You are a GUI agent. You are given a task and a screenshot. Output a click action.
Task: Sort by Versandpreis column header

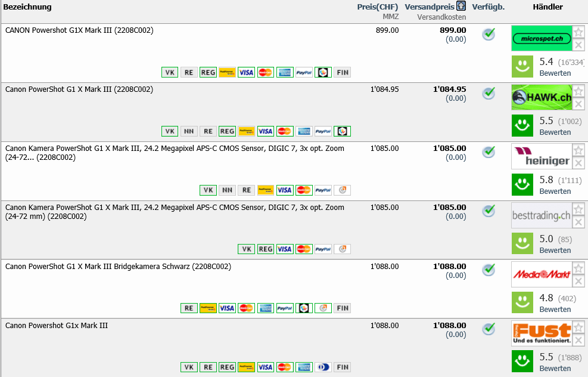429,7
